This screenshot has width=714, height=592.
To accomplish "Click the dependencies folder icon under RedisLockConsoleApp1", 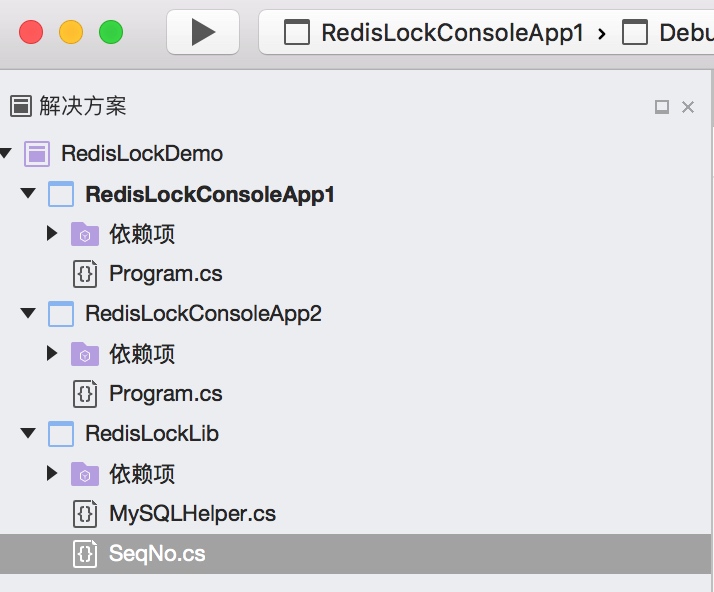I will click(x=85, y=234).
